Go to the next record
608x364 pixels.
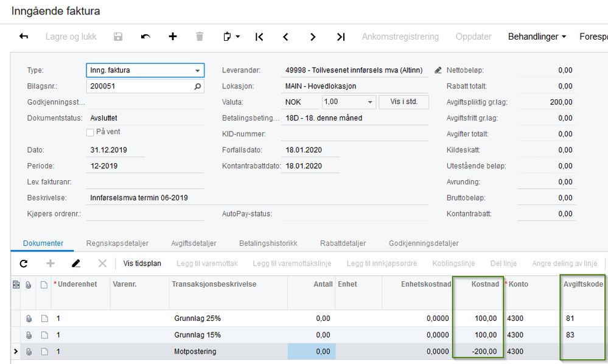[x=313, y=37]
